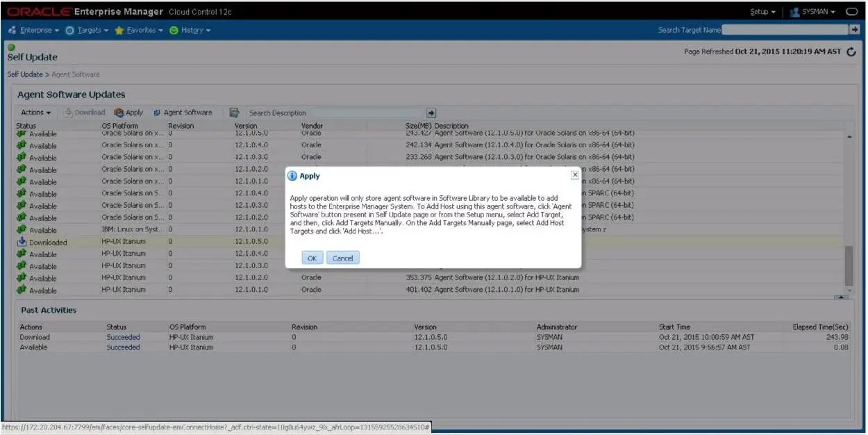Open Succeeded link for Download activity

pos(123,337)
